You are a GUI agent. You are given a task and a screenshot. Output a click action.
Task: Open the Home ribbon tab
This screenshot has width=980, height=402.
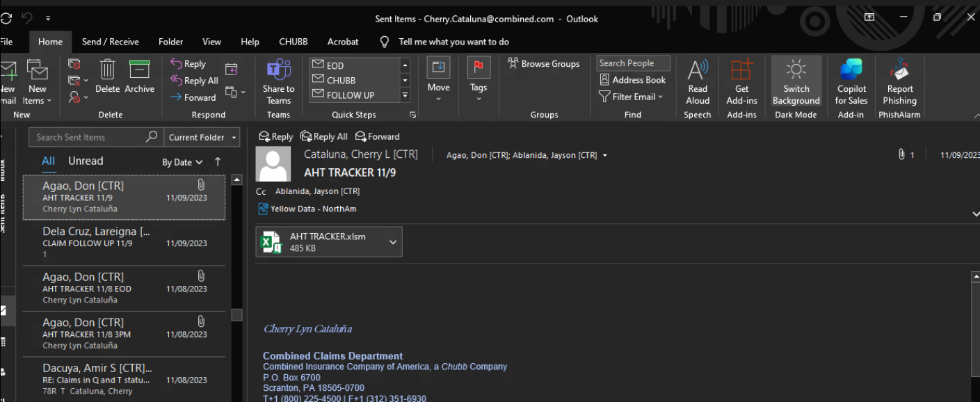pos(50,42)
